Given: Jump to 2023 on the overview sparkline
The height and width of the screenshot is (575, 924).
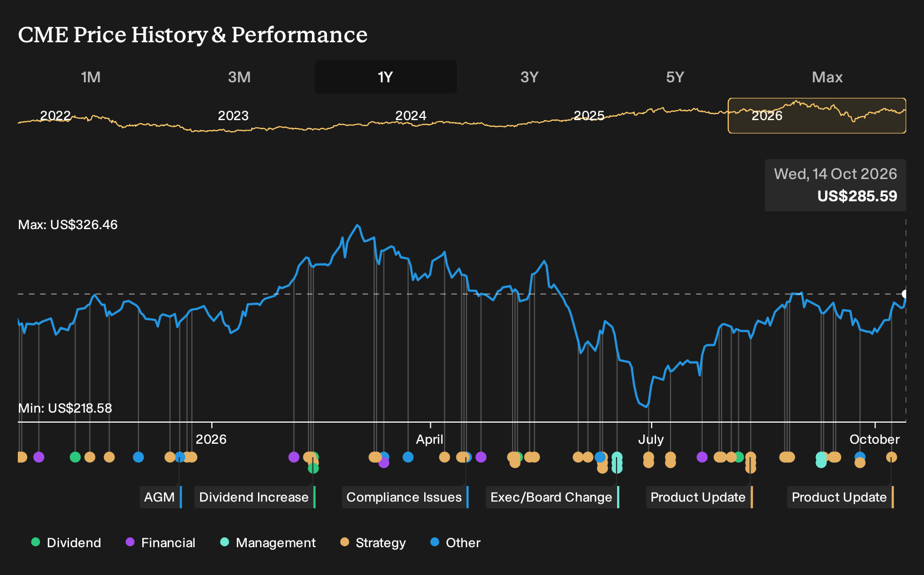Looking at the screenshot, I should [x=233, y=116].
